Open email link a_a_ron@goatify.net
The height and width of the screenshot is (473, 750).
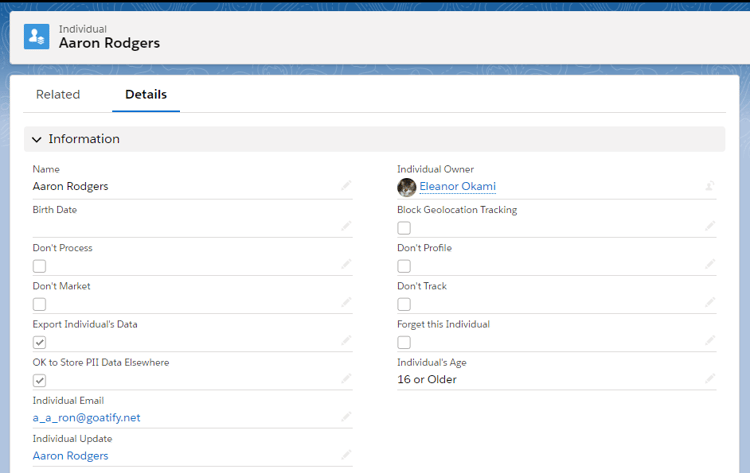pyautogui.click(x=87, y=418)
